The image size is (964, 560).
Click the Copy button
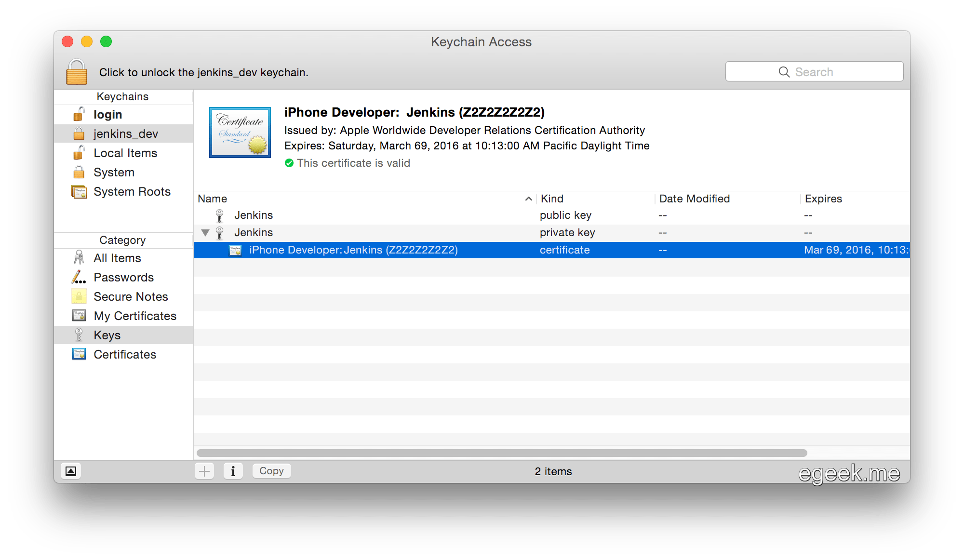point(271,470)
